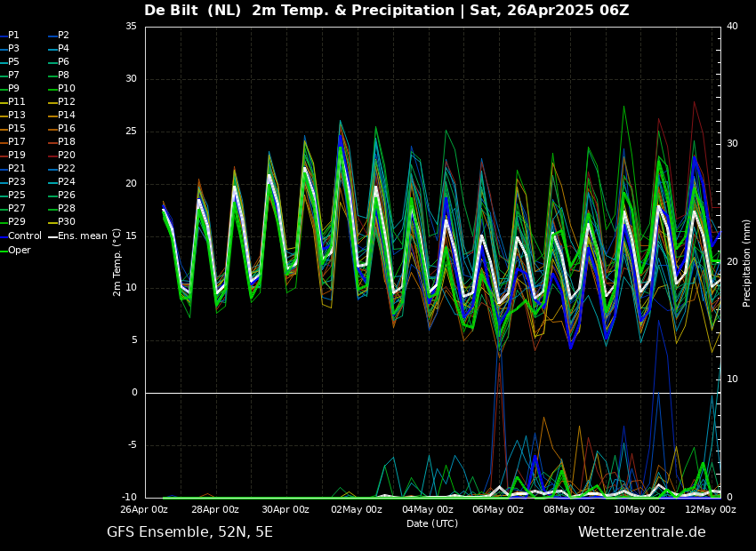The height and width of the screenshot is (551, 756).
Task: Click the P2 legend entry
Action: (x=63, y=36)
